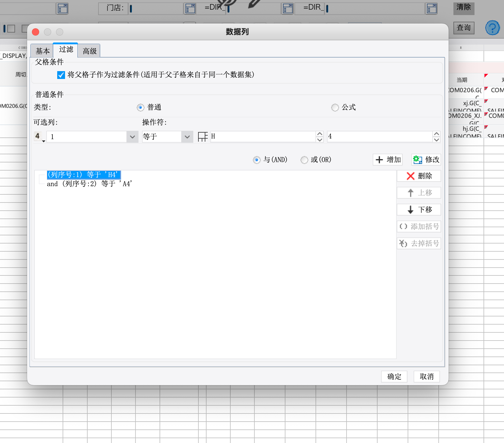Click the red X 删除 delete button
Image resolution: width=504 pixels, height=443 pixels.
point(419,176)
